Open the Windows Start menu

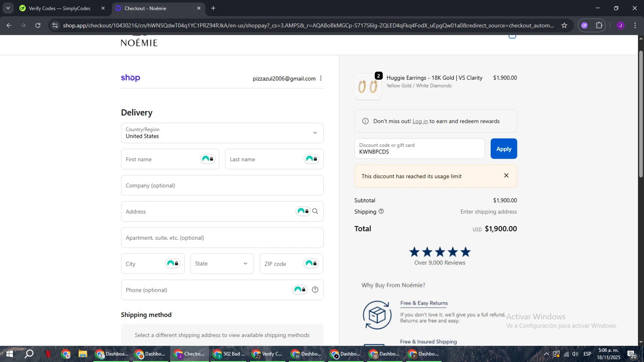[x=9, y=354]
